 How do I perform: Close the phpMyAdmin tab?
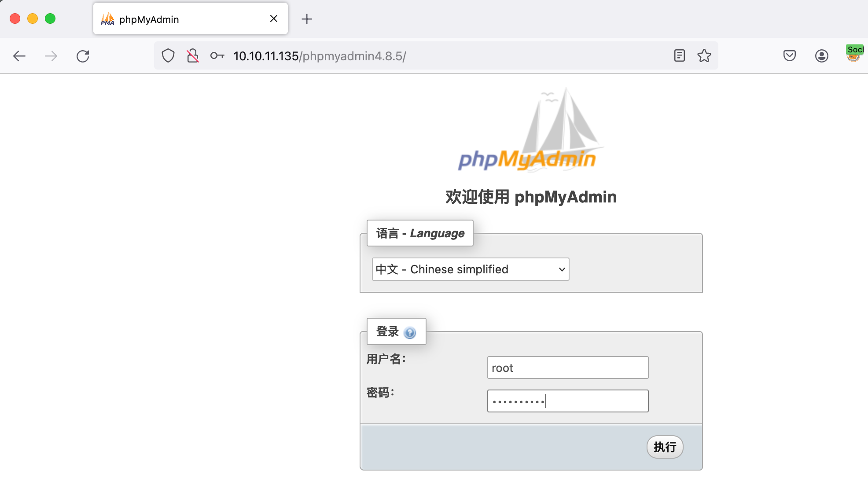273,18
